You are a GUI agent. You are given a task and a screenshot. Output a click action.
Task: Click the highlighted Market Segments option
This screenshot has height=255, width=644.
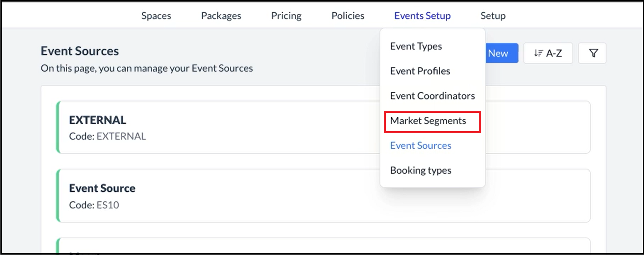pyautogui.click(x=428, y=121)
